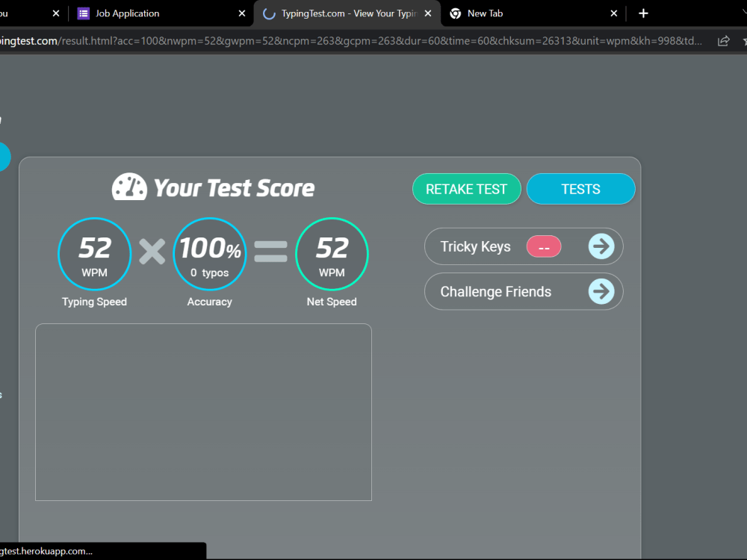This screenshot has width=747, height=560.
Task: Click the Tricky Keys arrow icon
Action: coord(601,246)
